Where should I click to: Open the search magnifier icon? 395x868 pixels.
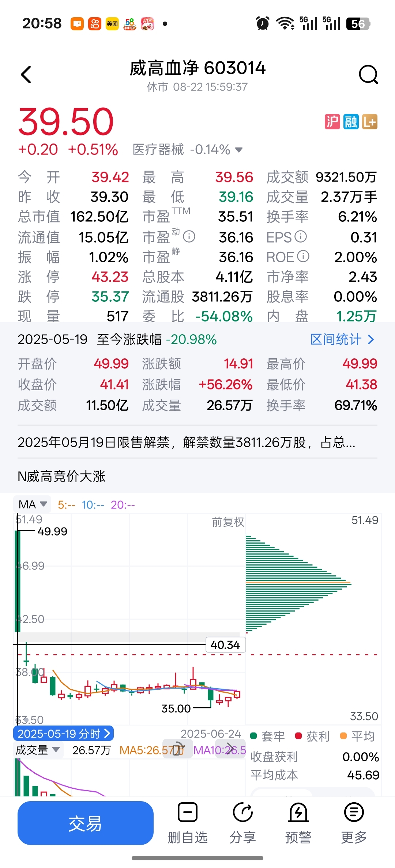[x=368, y=75]
